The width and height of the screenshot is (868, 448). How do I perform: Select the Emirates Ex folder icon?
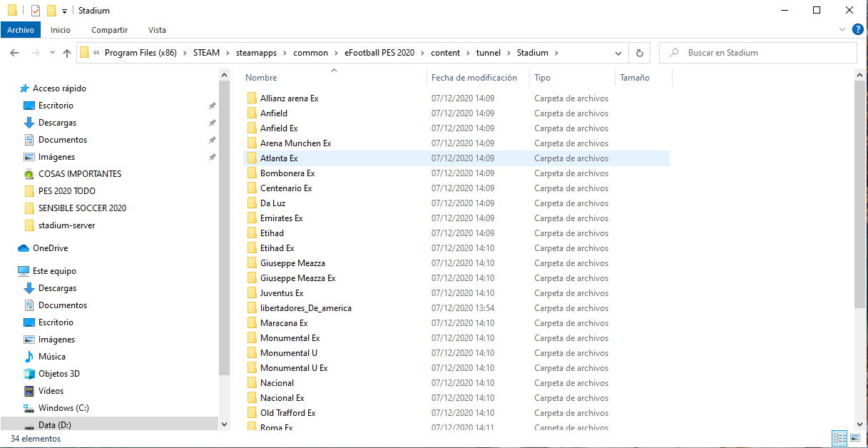pyautogui.click(x=252, y=218)
